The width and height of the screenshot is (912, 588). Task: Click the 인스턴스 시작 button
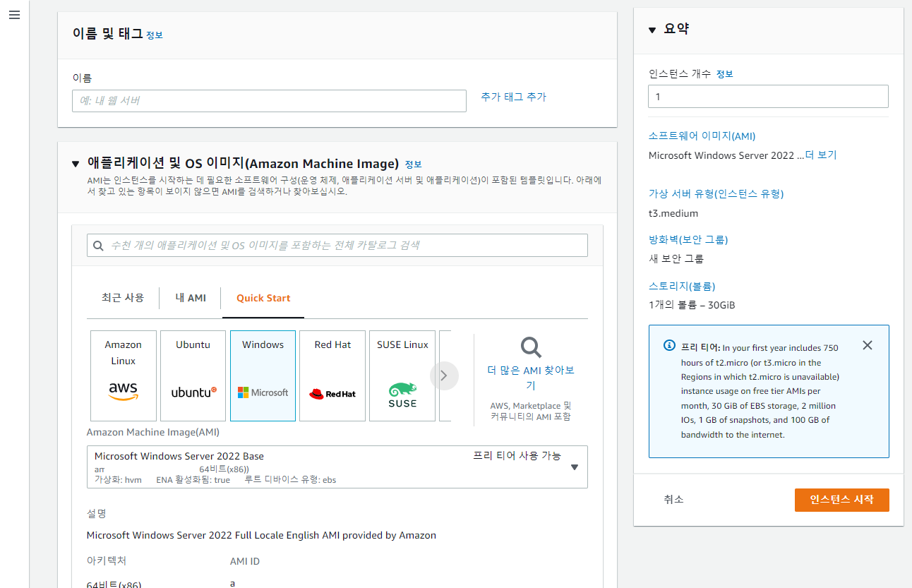(x=841, y=500)
